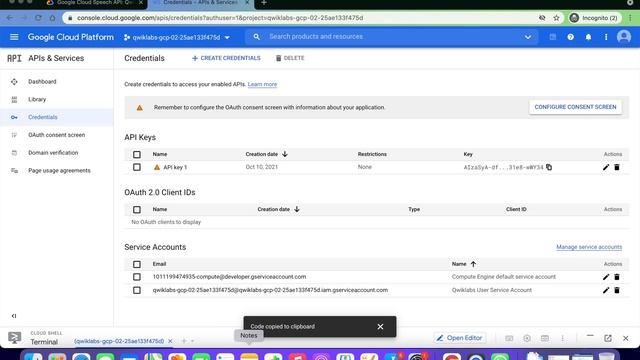Screen dimensions: 640x360
Task: Open the API key 1 name
Action: pyautogui.click(x=175, y=167)
